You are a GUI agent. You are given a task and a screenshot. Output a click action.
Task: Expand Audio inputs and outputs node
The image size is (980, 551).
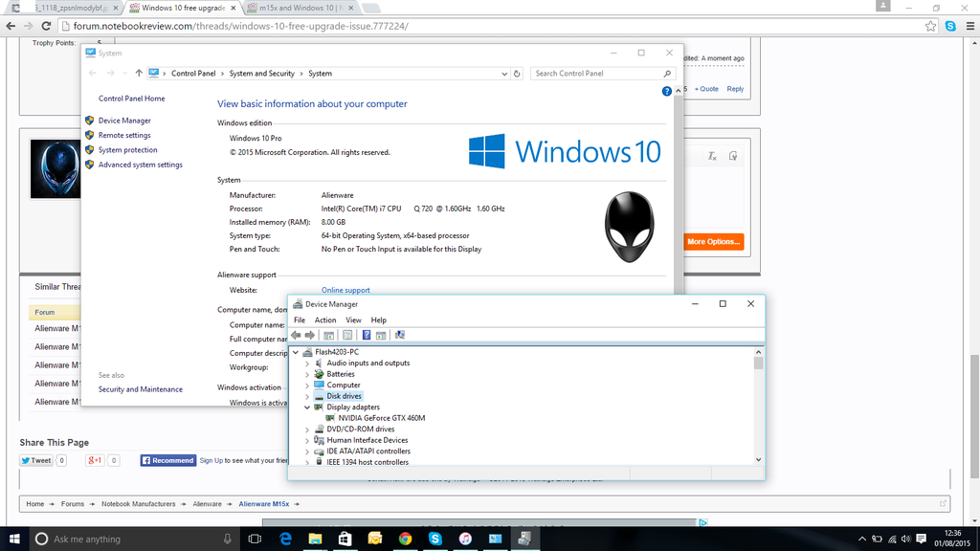[307, 364]
